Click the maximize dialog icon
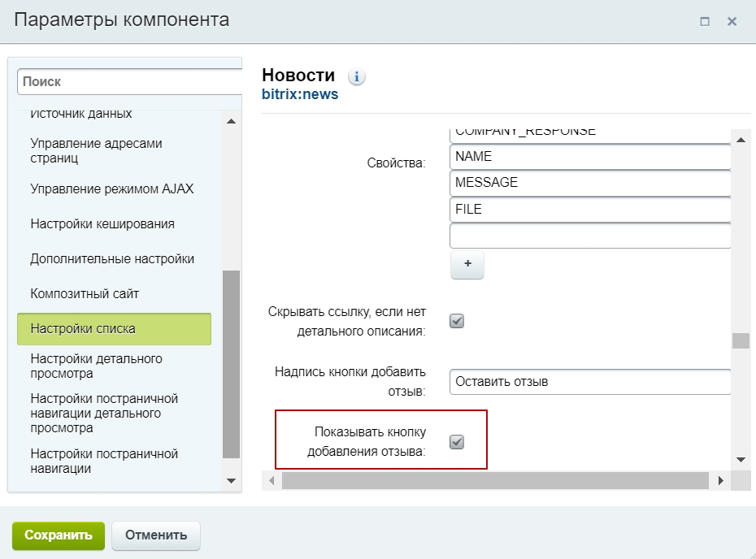 pyautogui.click(x=705, y=21)
